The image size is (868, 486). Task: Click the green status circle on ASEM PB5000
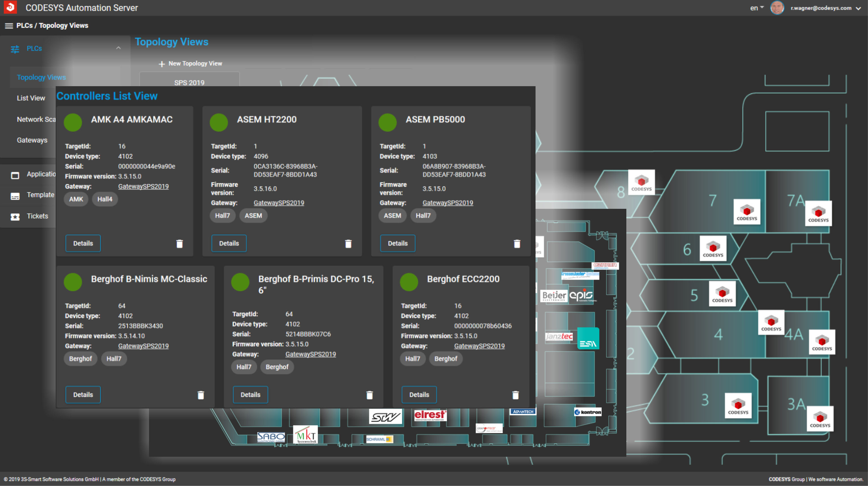(x=388, y=123)
